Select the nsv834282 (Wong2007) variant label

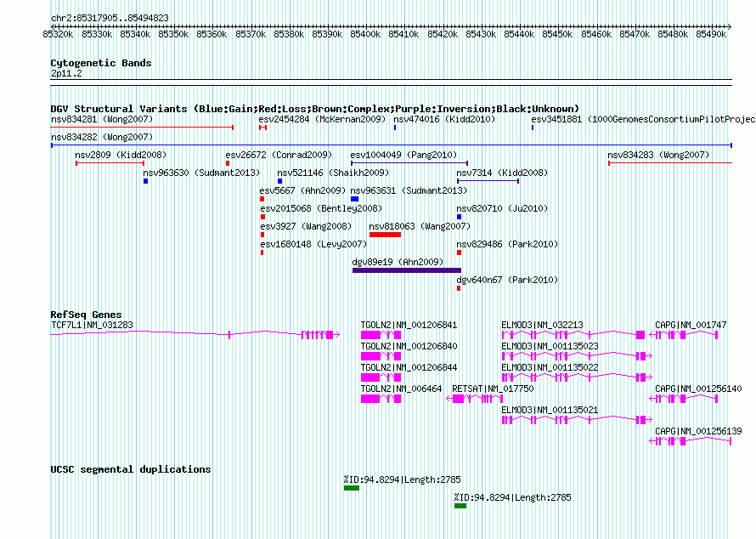point(102,137)
